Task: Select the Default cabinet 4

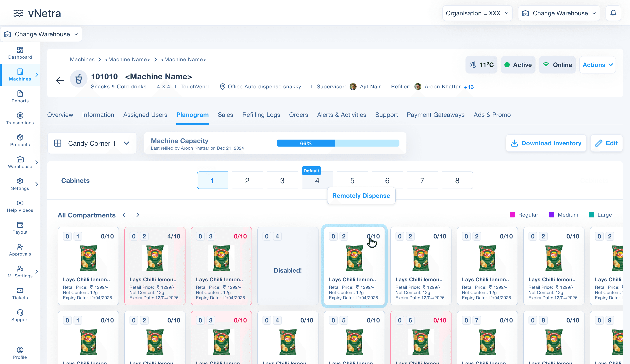Action: (317, 180)
